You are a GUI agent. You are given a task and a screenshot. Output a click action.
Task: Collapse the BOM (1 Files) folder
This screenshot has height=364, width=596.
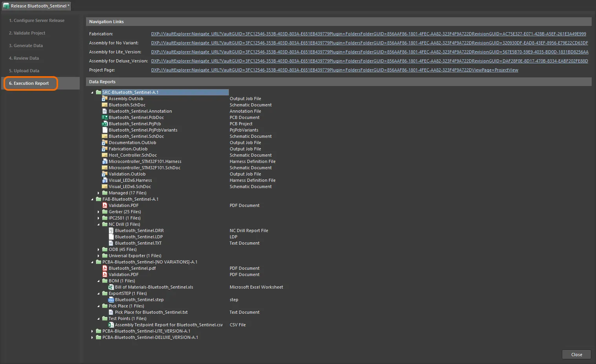pyautogui.click(x=99, y=281)
